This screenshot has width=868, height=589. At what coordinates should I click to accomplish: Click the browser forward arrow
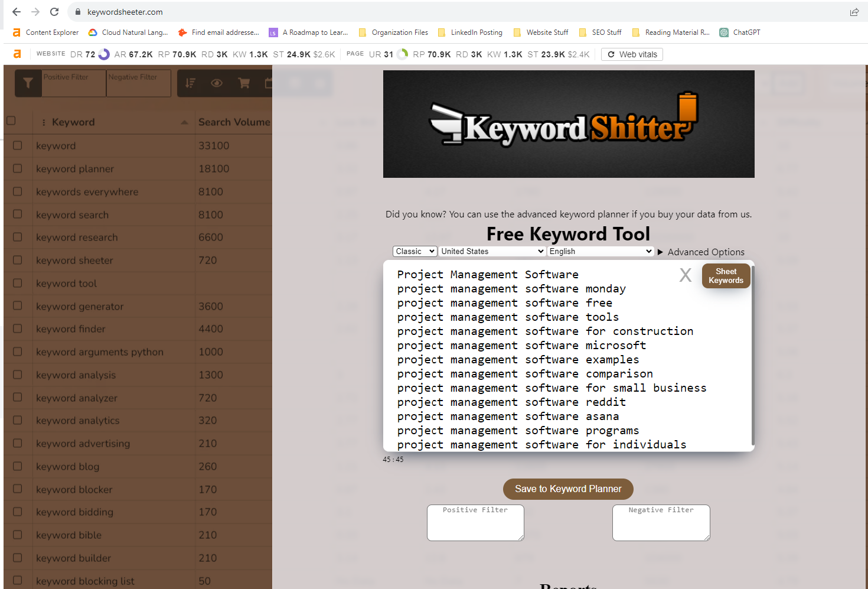35,12
